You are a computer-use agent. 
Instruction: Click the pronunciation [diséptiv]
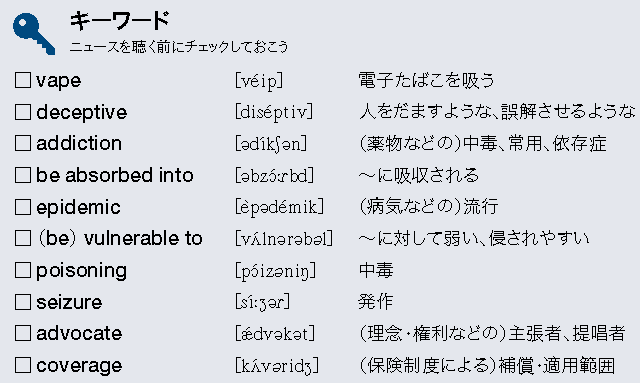[274, 112]
